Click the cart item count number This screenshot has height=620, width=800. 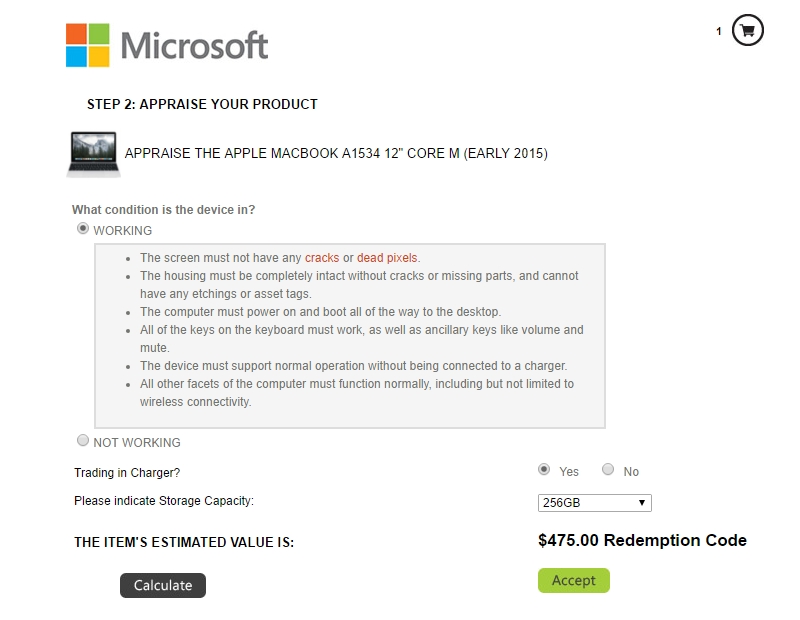719,32
